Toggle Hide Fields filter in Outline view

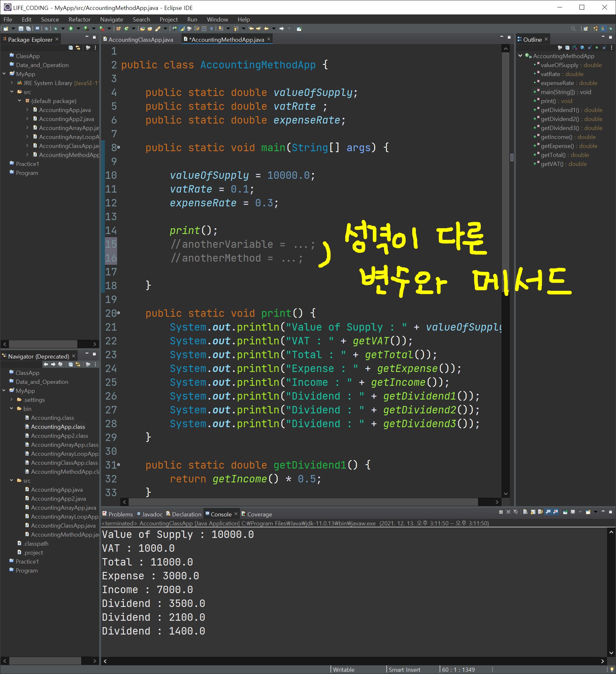(x=582, y=48)
